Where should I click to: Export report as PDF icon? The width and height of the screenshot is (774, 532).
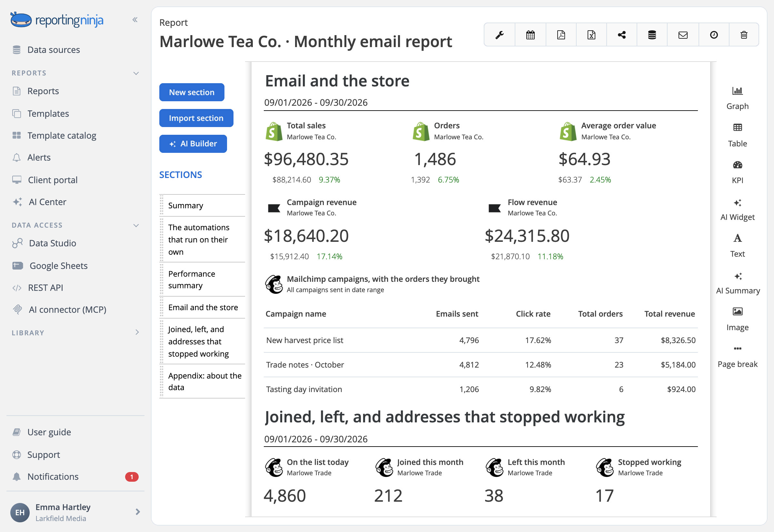tap(561, 35)
